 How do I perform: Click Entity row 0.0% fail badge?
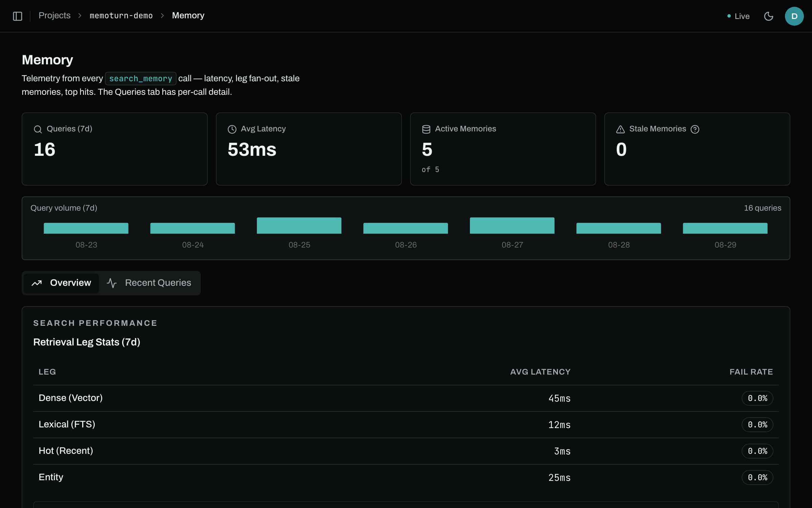(758, 478)
